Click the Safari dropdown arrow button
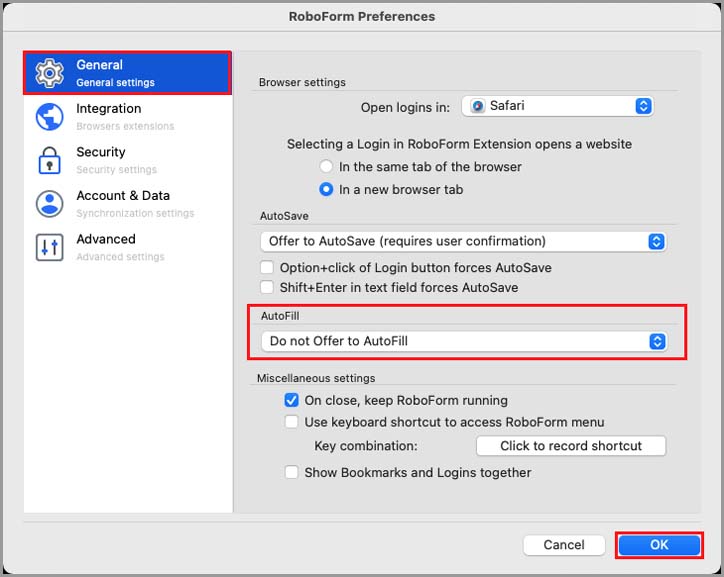724x577 pixels. pyautogui.click(x=643, y=106)
